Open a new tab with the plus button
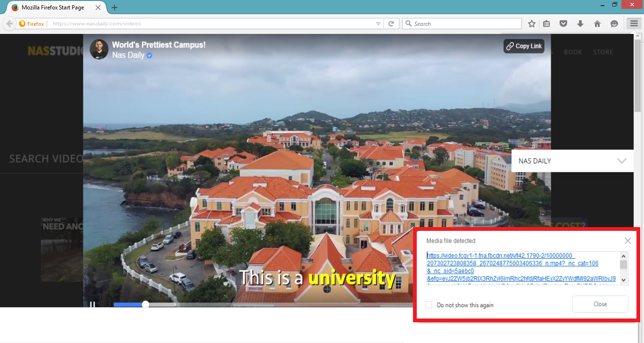 pos(114,7)
